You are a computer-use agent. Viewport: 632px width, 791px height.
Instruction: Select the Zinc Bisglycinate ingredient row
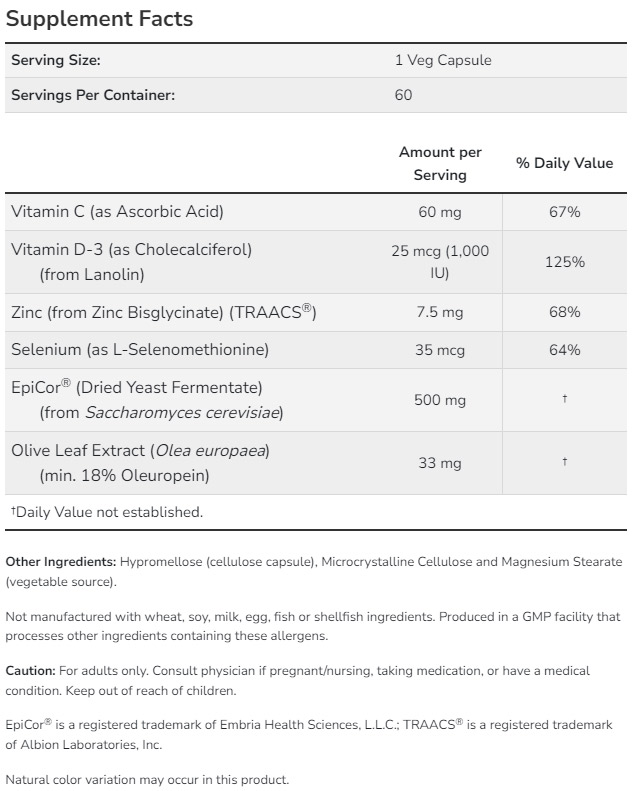(x=163, y=312)
